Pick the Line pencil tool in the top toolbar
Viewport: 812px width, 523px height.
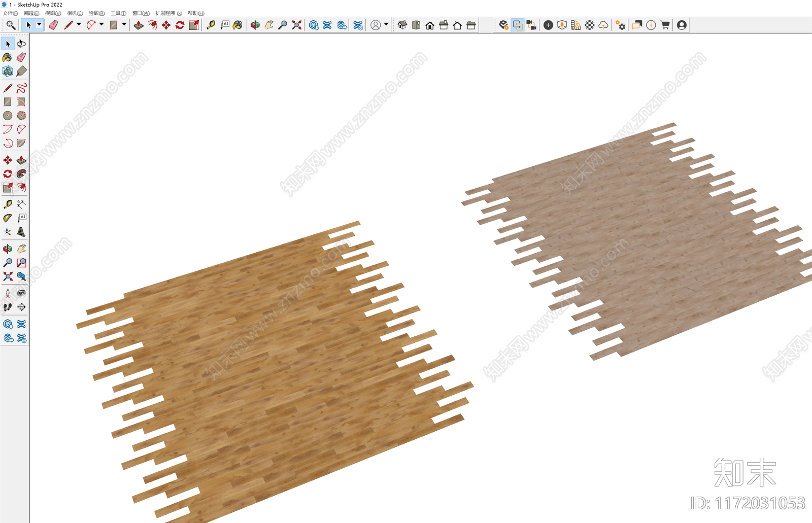click(x=68, y=25)
